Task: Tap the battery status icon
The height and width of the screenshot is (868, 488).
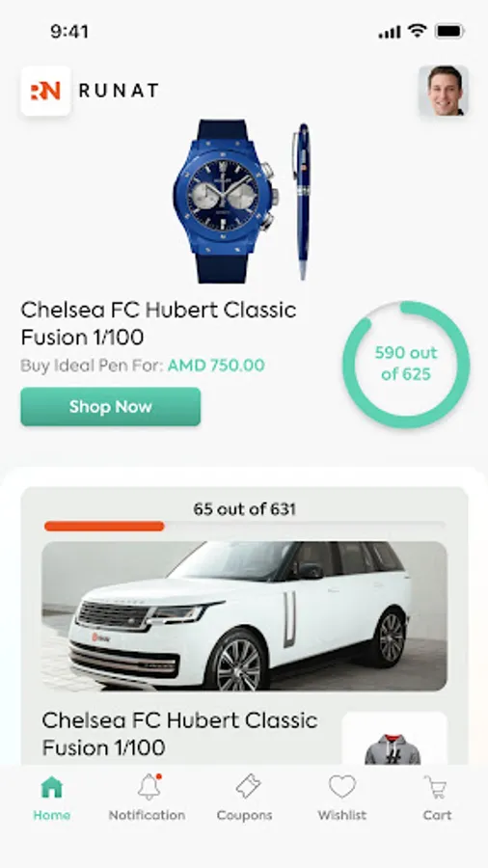Action: click(x=449, y=32)
